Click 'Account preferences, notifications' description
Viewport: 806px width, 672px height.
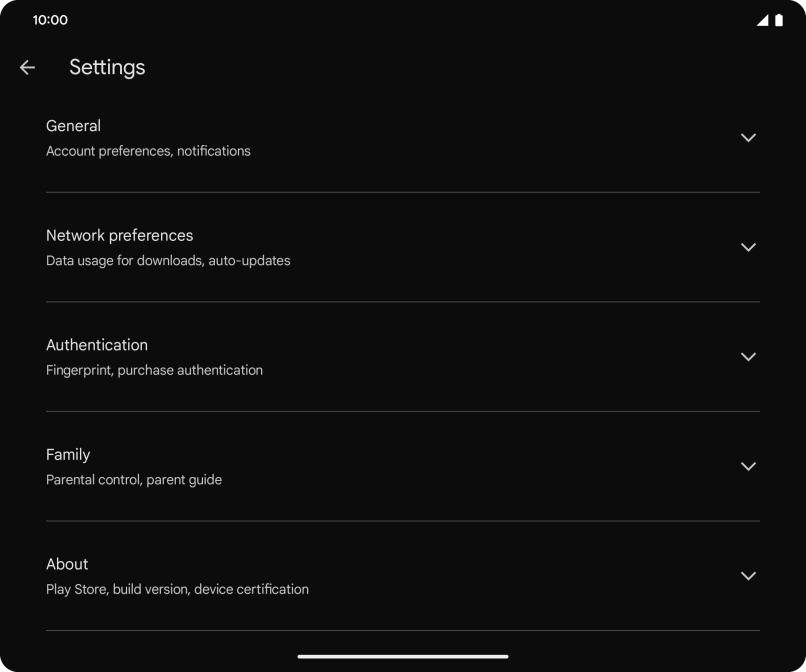tap(148, 151)
